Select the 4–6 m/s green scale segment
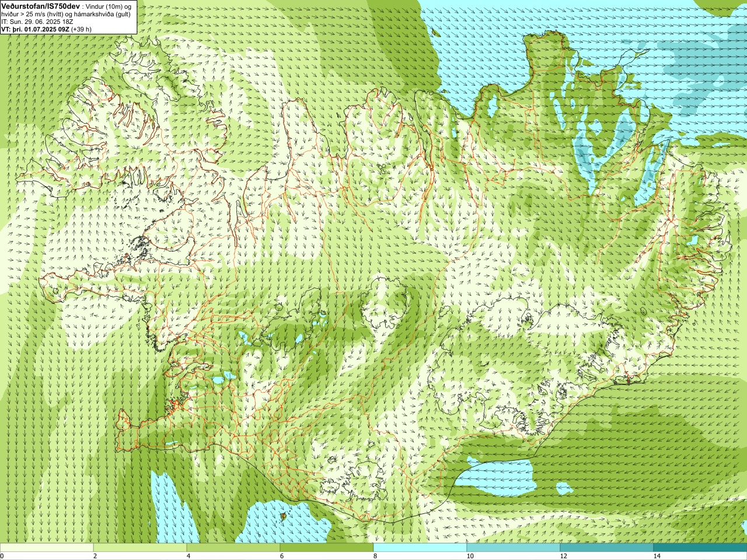This screenshot has height=560, width=747. [x=233, y=548]
